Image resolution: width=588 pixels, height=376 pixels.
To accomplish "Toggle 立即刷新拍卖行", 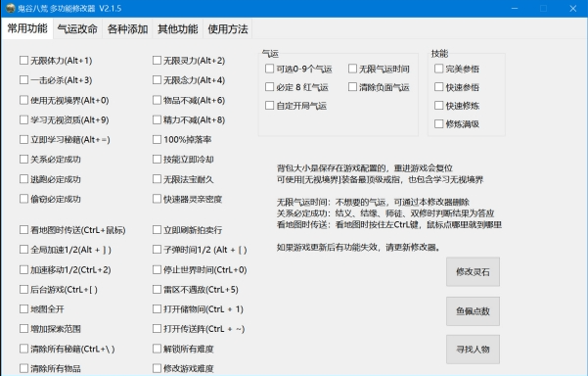I will coord(158,230).
